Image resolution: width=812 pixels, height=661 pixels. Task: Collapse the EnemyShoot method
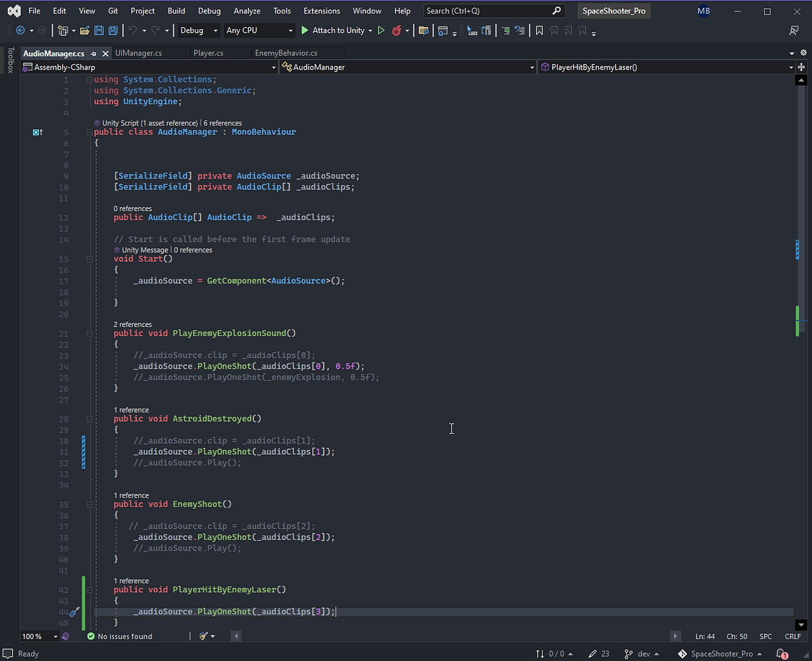pos(89,505)
